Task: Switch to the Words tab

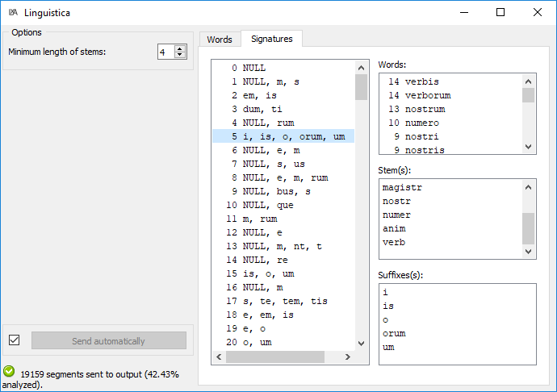Action: pos(220,39)
